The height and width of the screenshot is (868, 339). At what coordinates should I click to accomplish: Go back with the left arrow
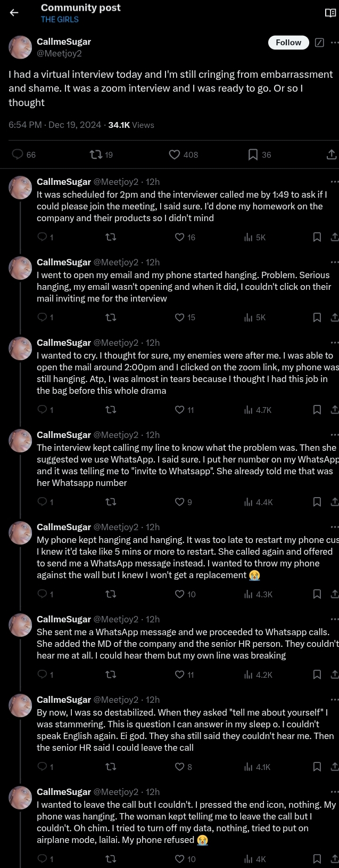14,13
